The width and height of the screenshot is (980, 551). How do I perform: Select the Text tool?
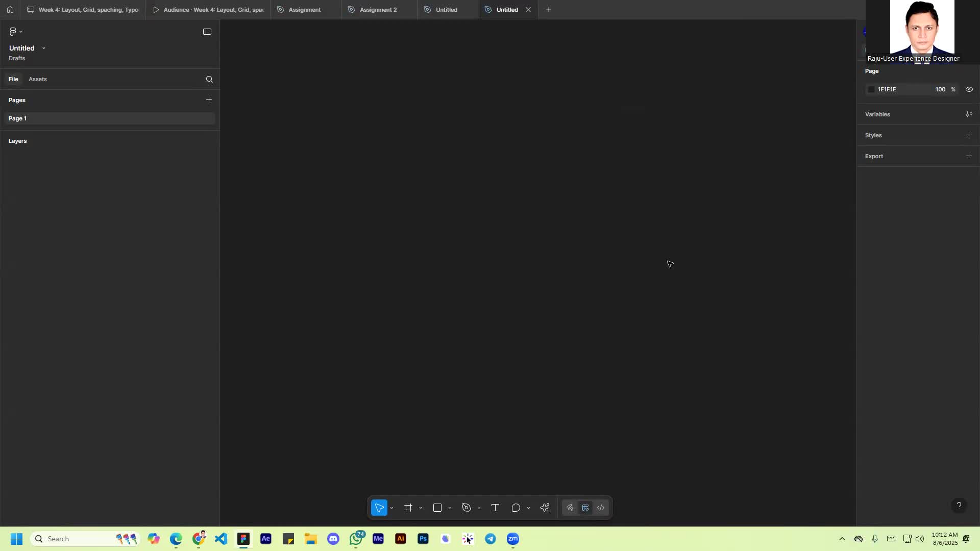coord(495,508)
